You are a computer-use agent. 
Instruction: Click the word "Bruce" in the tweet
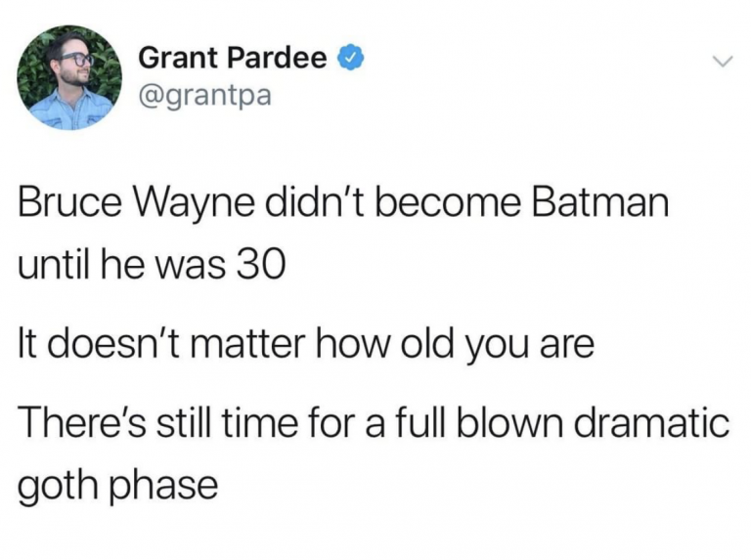tap(70, 202)
